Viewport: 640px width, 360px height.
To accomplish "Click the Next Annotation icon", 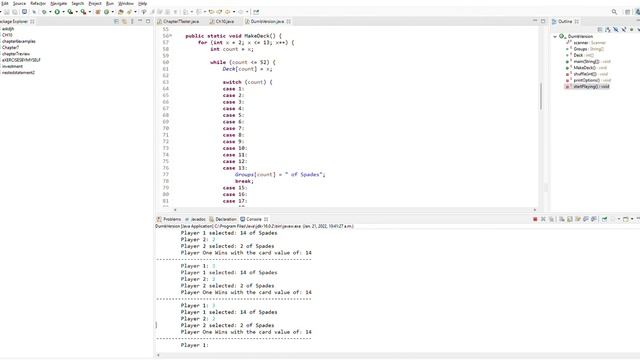I will [186, 12].
